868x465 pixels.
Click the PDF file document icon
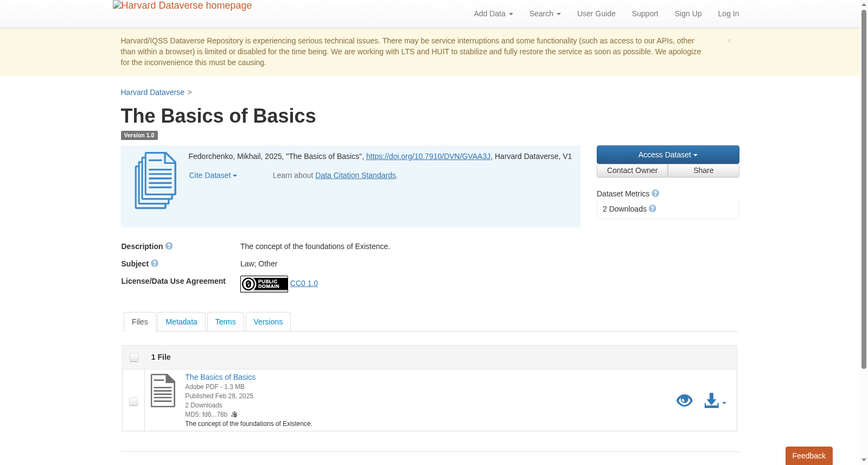tap(163, 391)
